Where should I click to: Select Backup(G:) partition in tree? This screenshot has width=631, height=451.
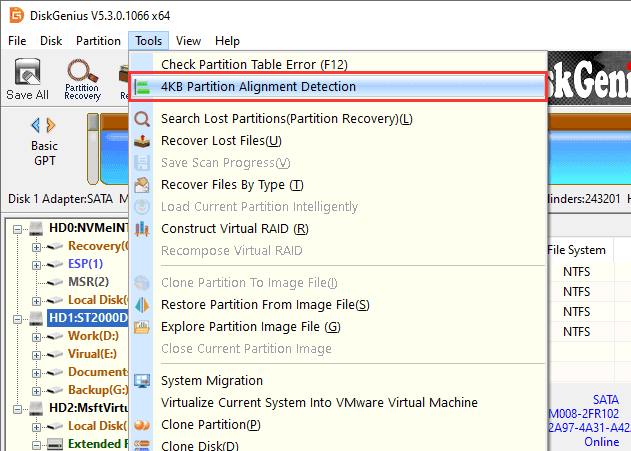[97, 389]
